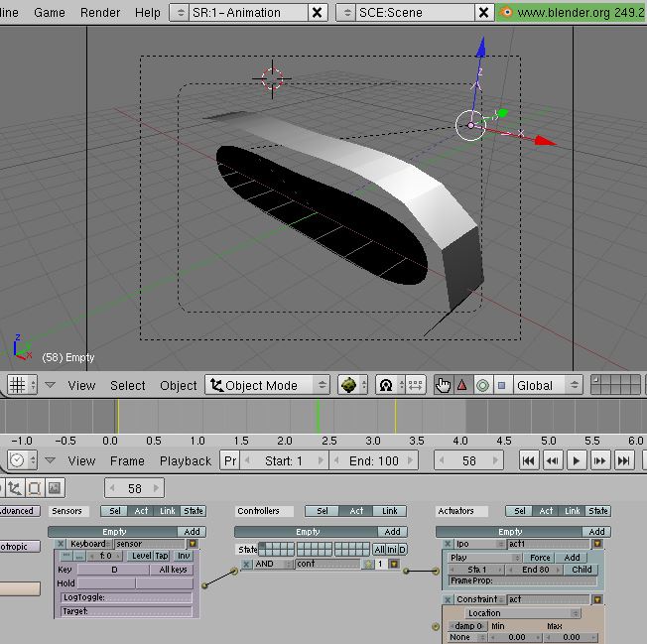The height and width of the screenshot is (644, 647).
Task: Click the pivot point selector icon
Action: [x=385, y=385]
